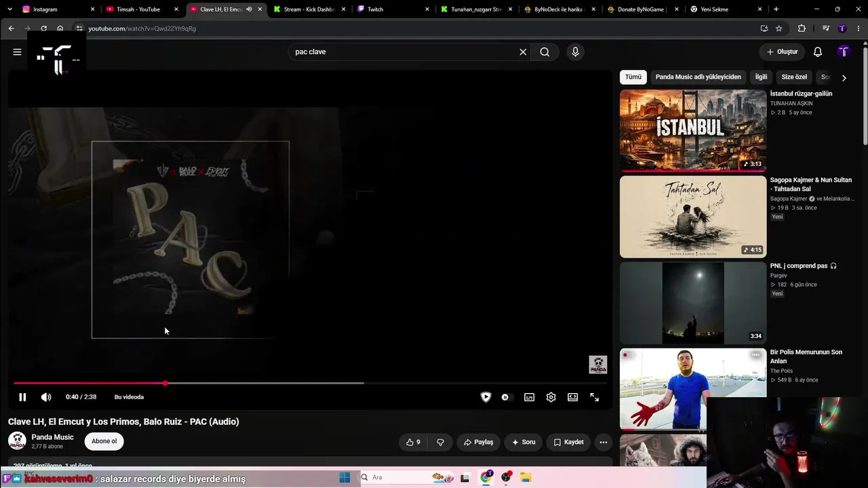
Task: Open the Chrome three-dot menu
Action: tap(859, 28)
